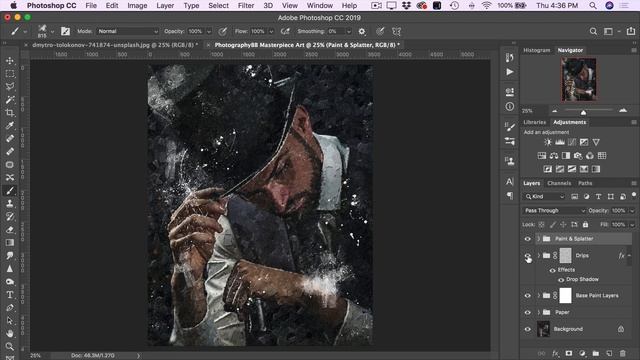This screenshot has width=640, height=360.
Task: Toggle visibility of the Drips group
Action: pos(527,256)
